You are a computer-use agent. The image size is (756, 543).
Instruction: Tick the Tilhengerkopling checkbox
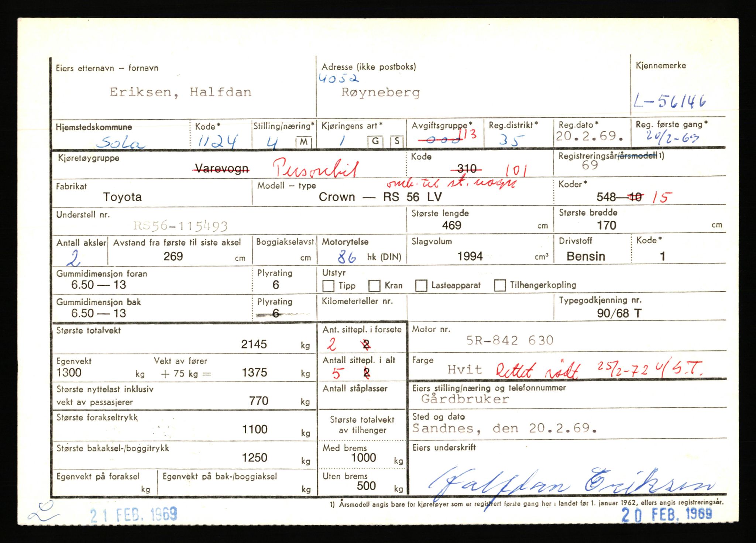click(500, 285)
